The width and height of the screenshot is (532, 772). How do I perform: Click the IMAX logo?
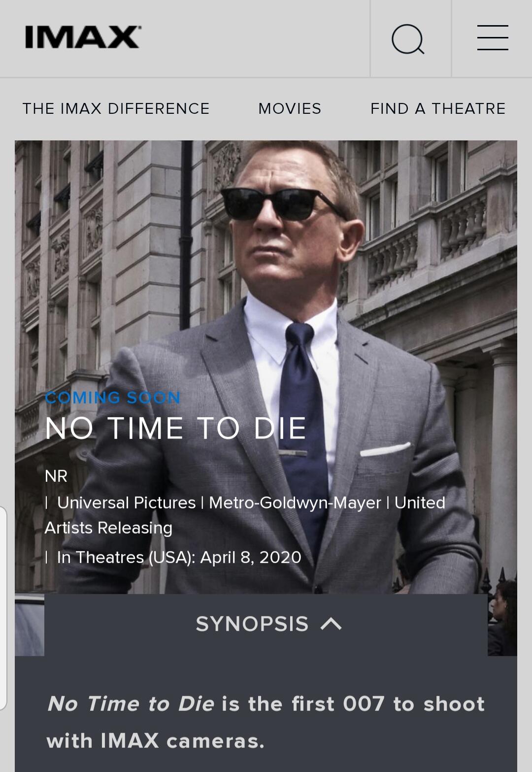[x=83, y=37]
